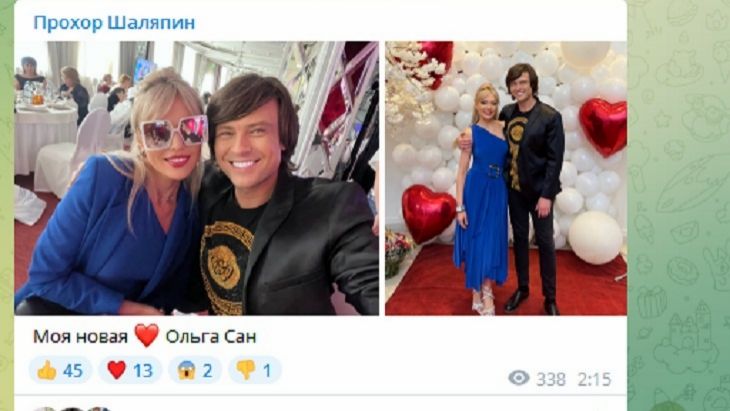
Task: Toggle the red heart reaction with 13
Action: (130, 371)
